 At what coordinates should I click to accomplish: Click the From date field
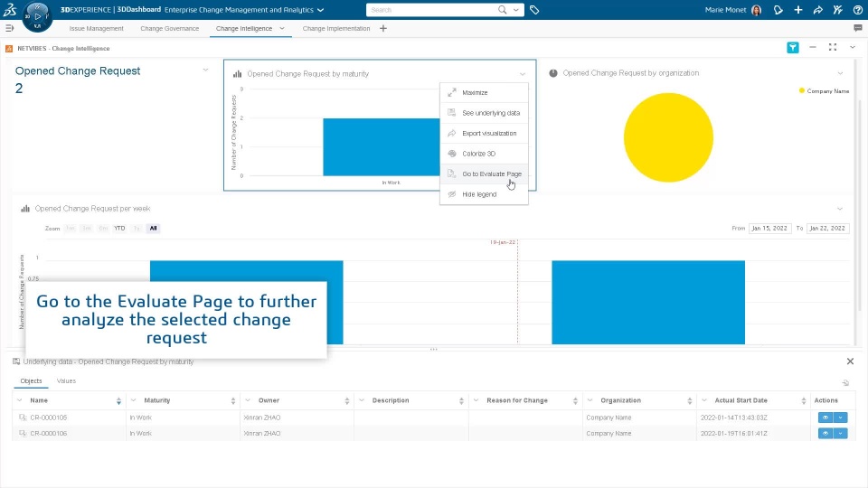coord(769,228)
